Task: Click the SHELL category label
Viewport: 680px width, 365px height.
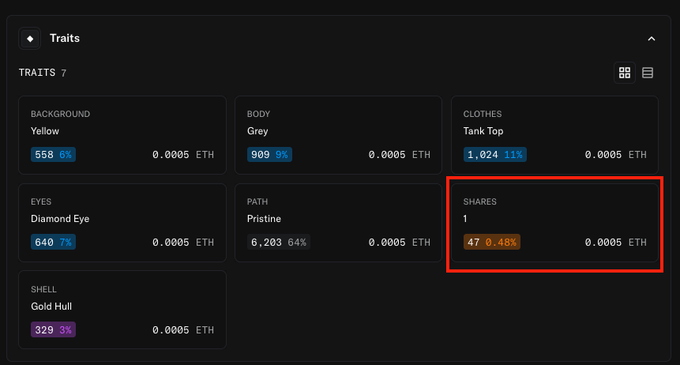Action: tap(43, 289)
